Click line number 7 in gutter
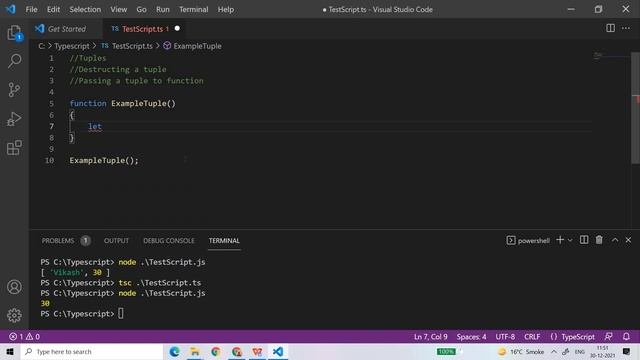Image resolution: width=640 pixels, height=360 pixels. 51,126
